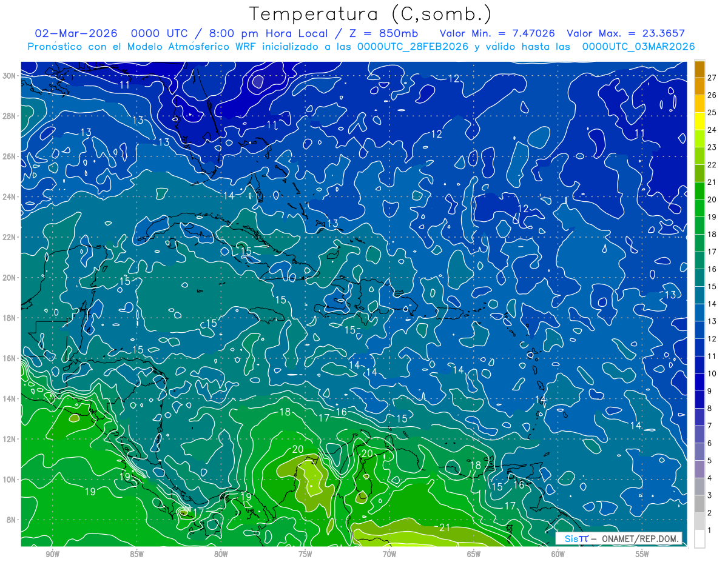Click the color scale label "22"

[712, 164]
